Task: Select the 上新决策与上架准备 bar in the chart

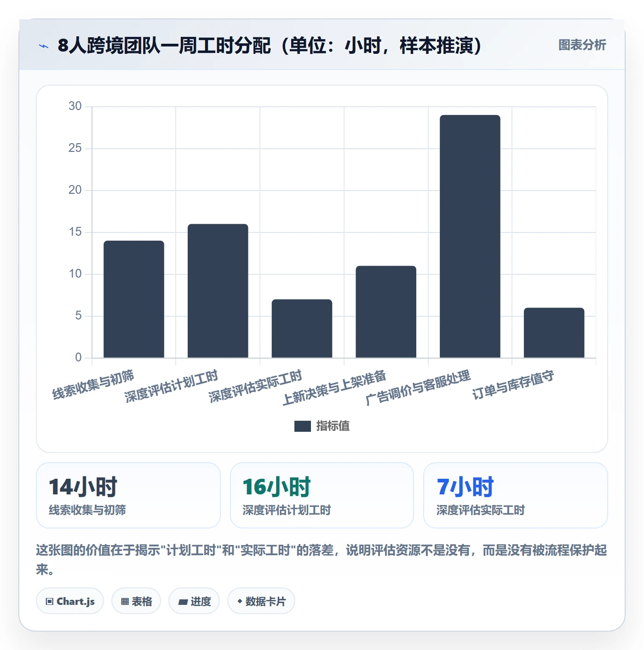Action: click(386, 312)
